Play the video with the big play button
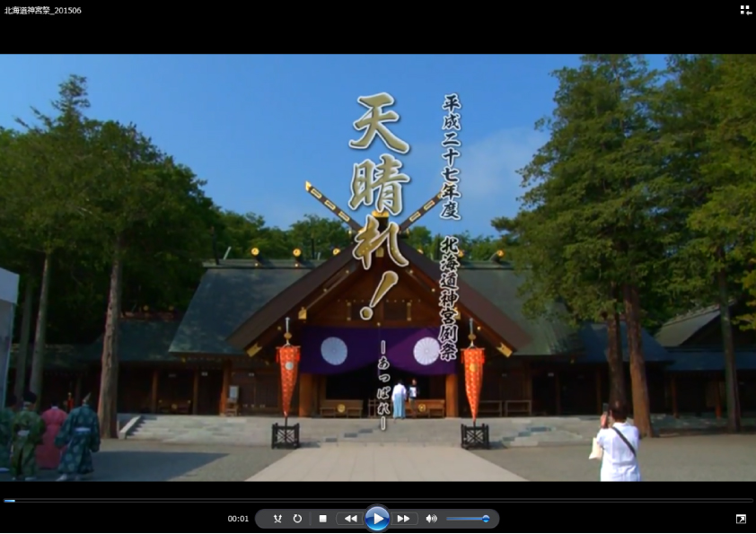This screenshot has width=756, height=534. (x=377, y=519)
